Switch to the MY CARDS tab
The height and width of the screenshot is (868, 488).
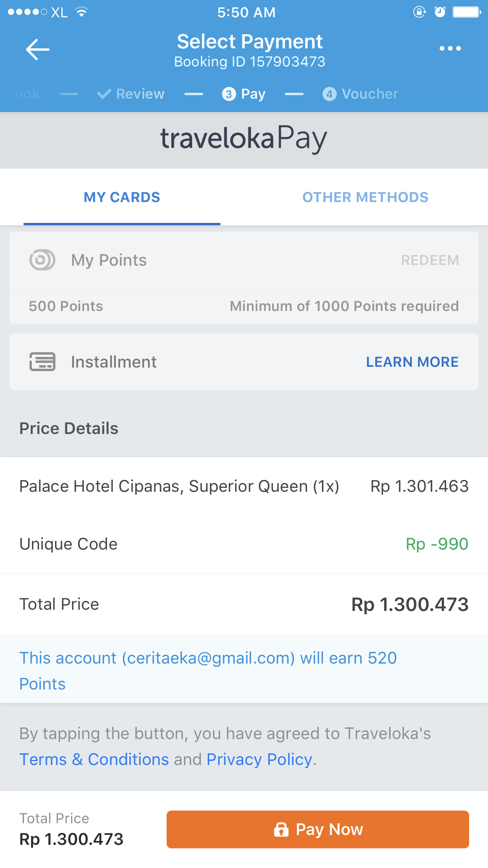point(122,197)
